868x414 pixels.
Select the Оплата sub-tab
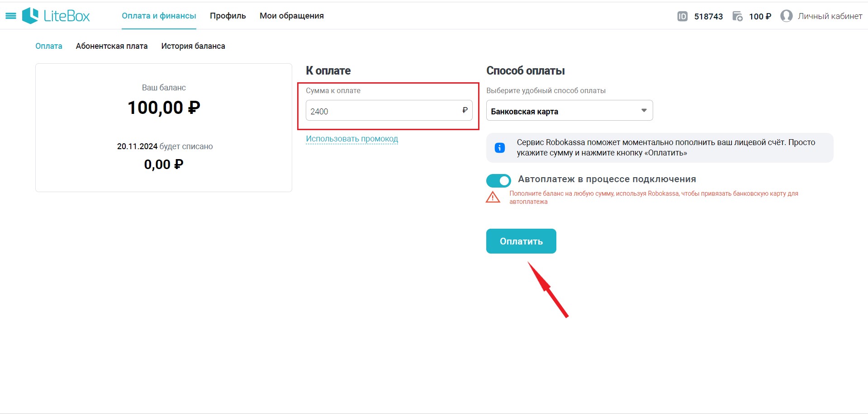(x=49, y=46)
